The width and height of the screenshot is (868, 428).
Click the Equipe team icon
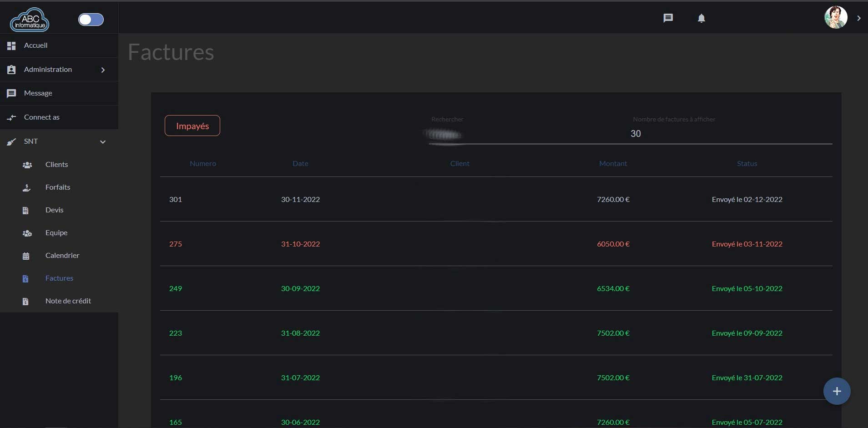coord(27,233)
